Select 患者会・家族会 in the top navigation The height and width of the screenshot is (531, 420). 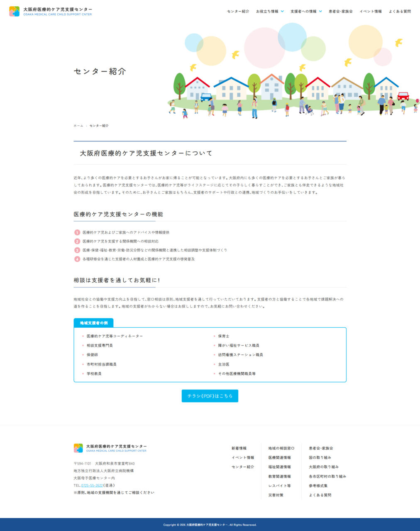(x=341, y=12)
